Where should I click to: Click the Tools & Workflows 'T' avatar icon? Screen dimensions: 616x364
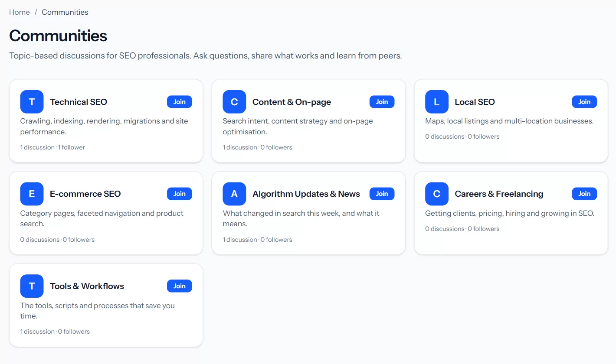(x=32, y=286)
